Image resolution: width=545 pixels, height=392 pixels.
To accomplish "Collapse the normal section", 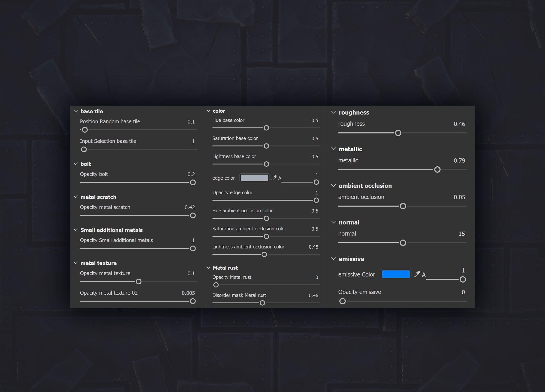I will tap(334, 222).
